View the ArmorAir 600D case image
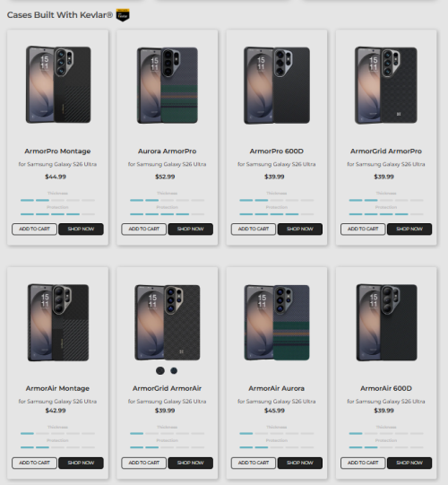 386,323
